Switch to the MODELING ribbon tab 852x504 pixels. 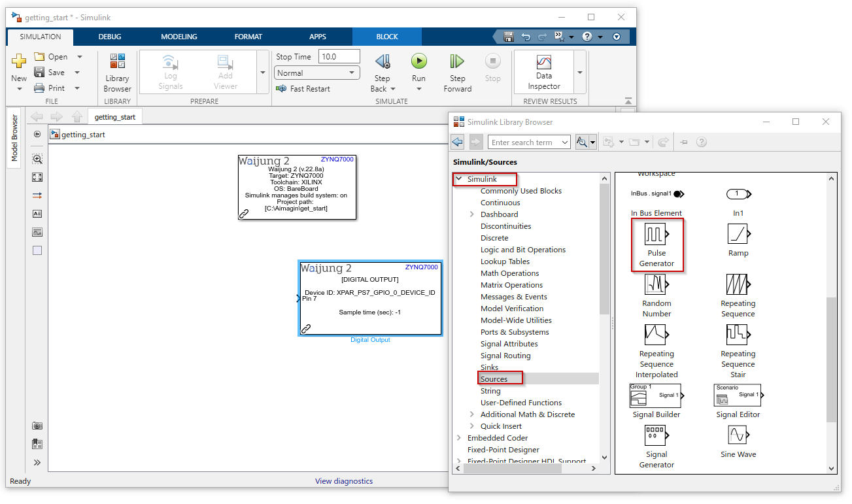coord(179,37)
